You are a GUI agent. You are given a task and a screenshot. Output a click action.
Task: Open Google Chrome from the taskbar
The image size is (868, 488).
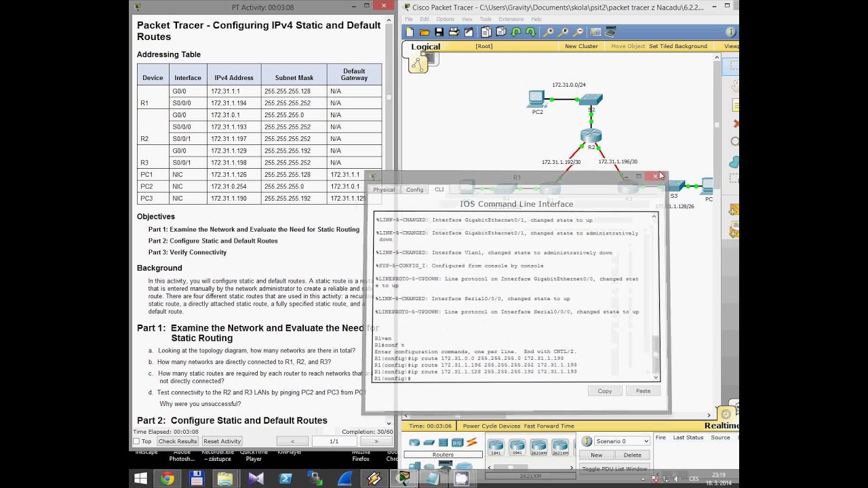point(167,479)
